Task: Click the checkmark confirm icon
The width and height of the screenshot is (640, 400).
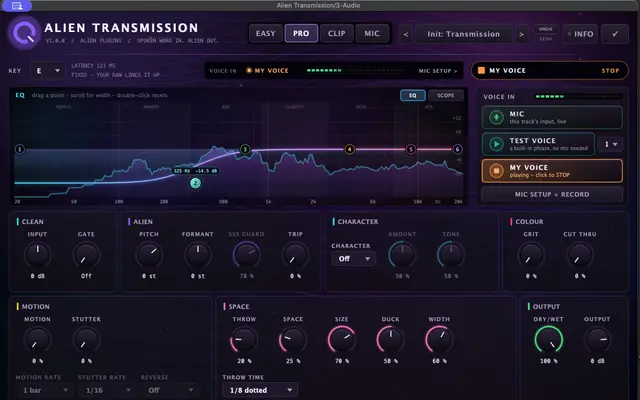Action: tap(615, 34)
